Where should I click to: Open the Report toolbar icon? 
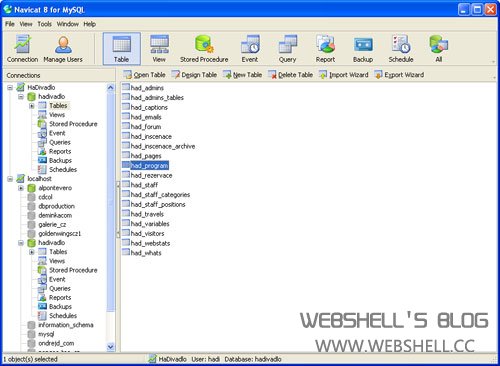[x=325, y=49]
